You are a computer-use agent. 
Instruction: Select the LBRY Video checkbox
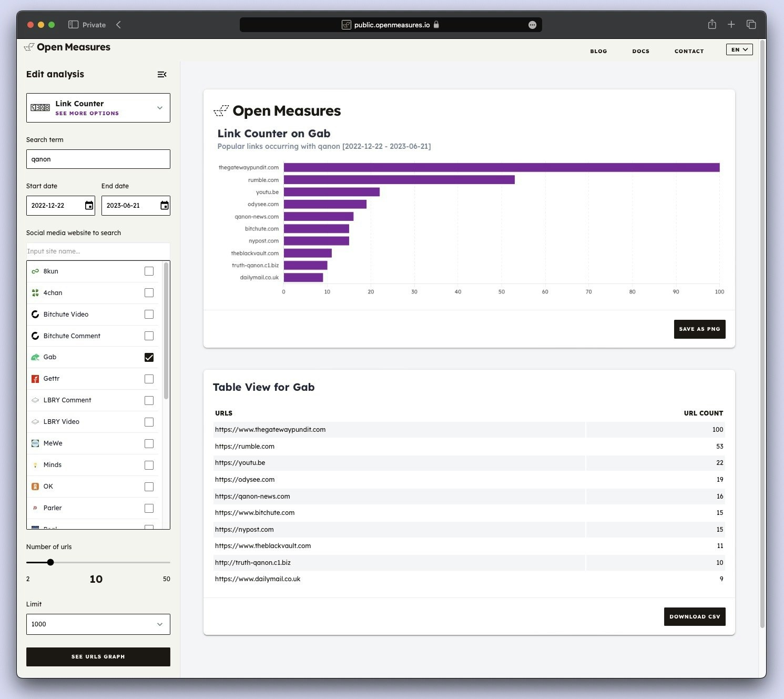pyautogui.click(x=149, y=422)
